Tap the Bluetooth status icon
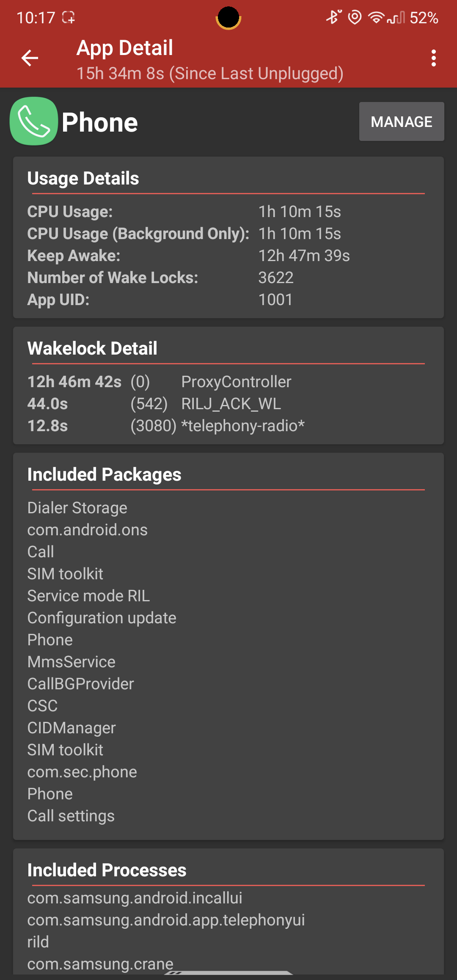 coord(333,17)
